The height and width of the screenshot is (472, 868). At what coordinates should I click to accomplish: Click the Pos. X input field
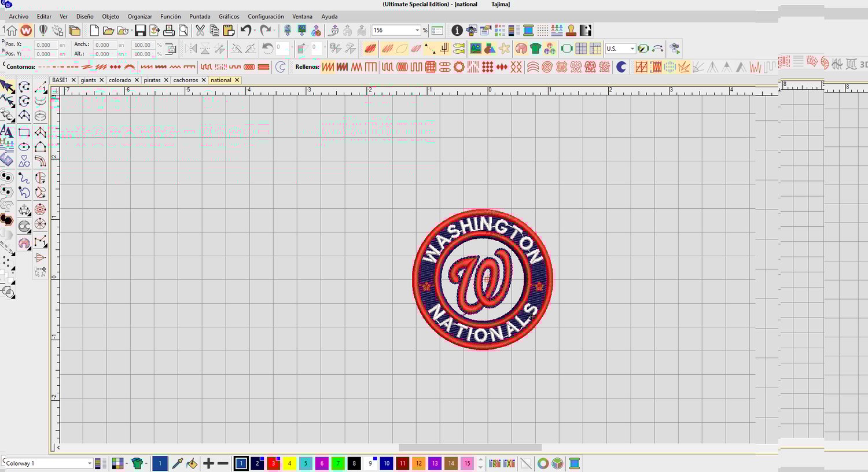click(45, 45)
